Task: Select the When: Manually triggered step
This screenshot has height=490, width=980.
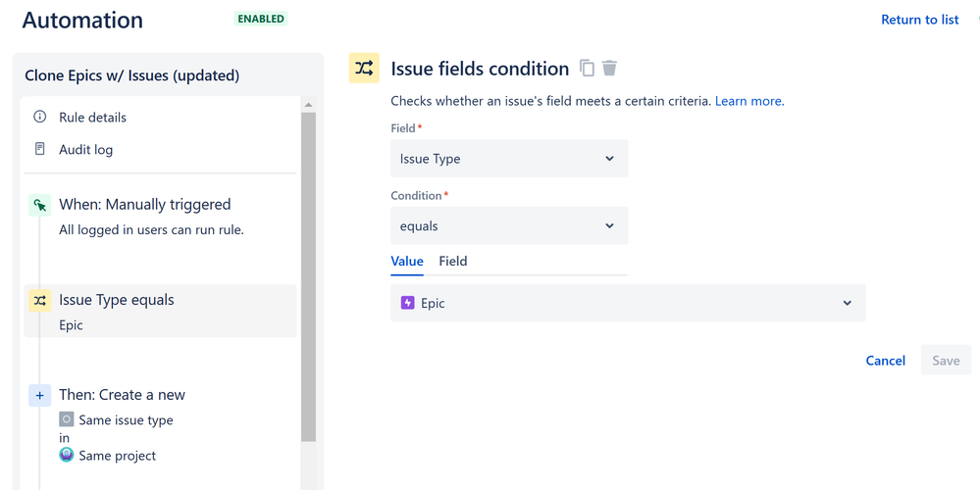Action: point(160,217)
